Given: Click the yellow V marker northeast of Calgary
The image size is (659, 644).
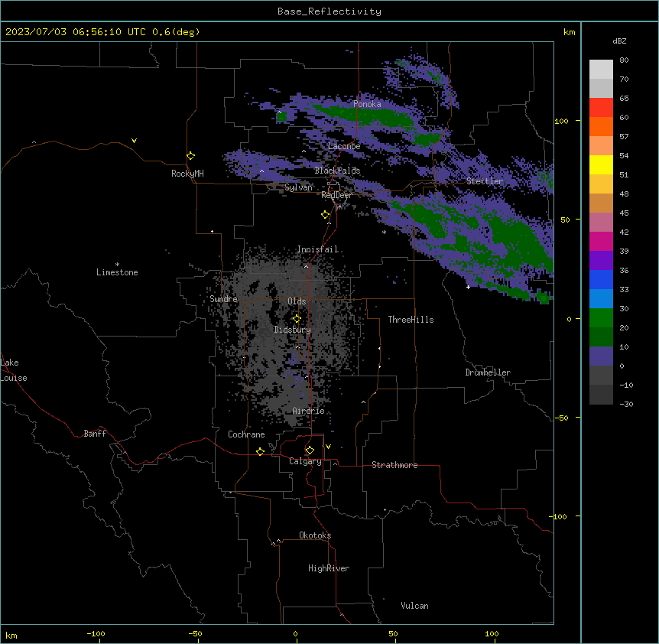Looking at the screenshot, I should tap(328, 447).
